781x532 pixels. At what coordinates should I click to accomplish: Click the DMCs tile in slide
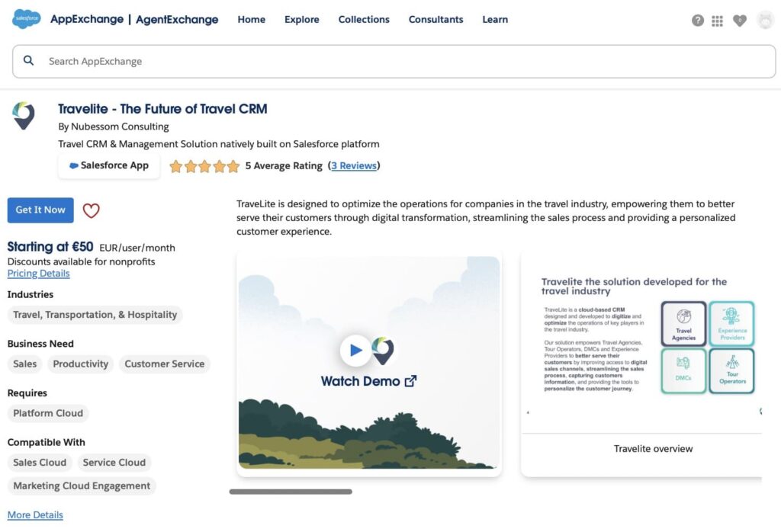(x=683, y=370)
